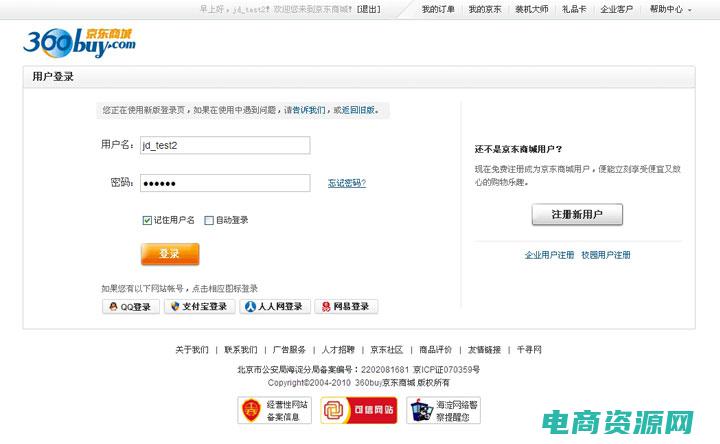Click the 告诉我们 feedback link
Viewport: 720px width, 444px height.
[x=309, y=110]
